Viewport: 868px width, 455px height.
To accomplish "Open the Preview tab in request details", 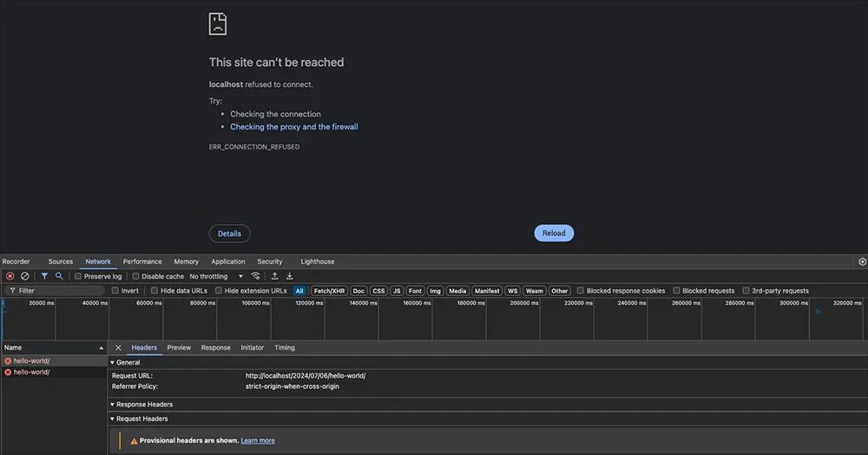I will [179, 347].
